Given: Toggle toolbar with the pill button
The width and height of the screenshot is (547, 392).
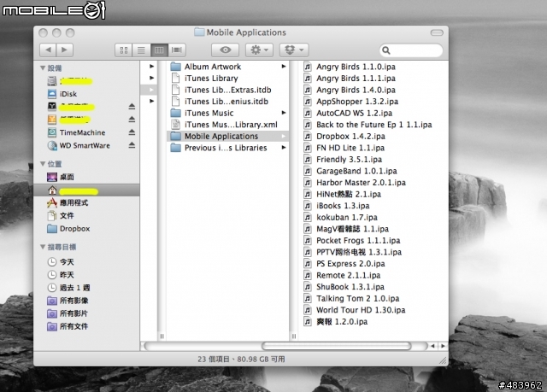Looking at the screenshot, I should tap(437, 32).
